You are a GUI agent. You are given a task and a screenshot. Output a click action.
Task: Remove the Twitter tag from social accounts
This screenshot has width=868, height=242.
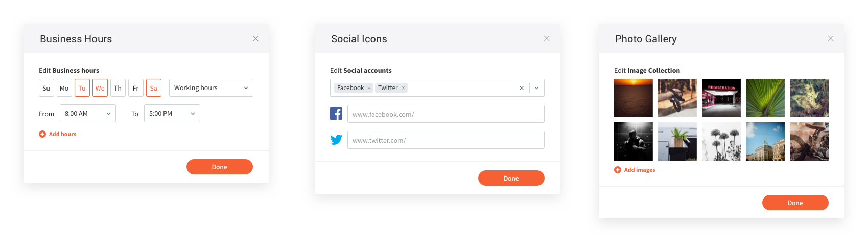pyautogui.click(x=403, y=88)
